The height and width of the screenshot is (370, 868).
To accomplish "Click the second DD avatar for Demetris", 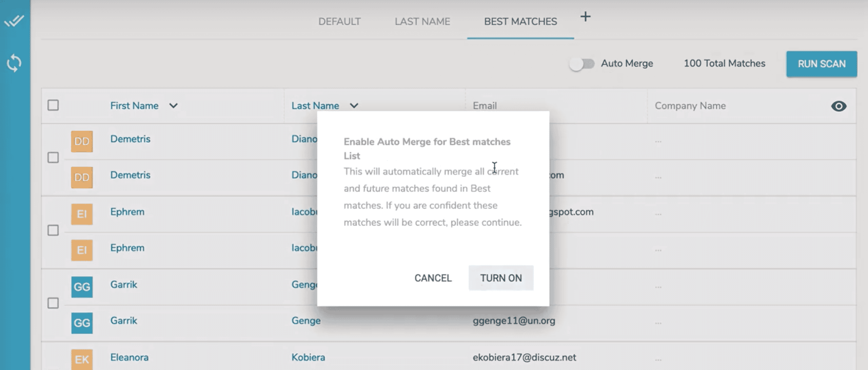I will tap(82, 177).
